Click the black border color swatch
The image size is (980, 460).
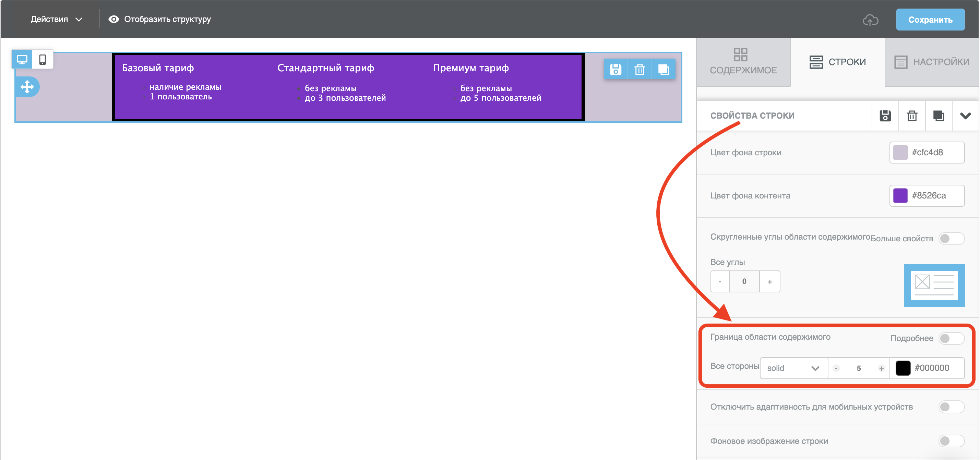coord(903,368)
